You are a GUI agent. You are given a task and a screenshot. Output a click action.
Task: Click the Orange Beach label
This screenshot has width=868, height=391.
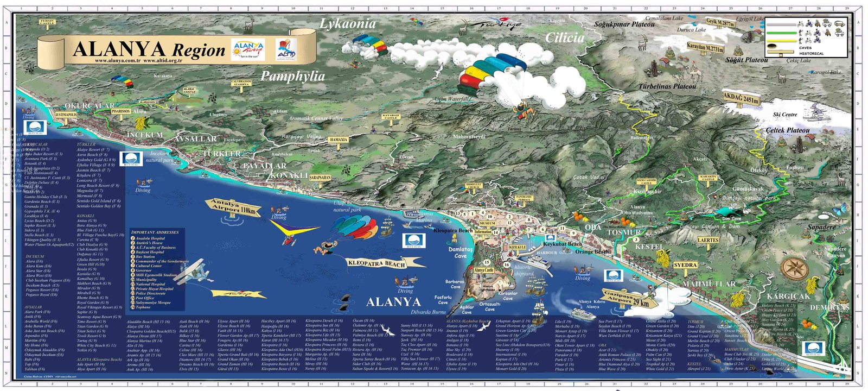(592, 252)
